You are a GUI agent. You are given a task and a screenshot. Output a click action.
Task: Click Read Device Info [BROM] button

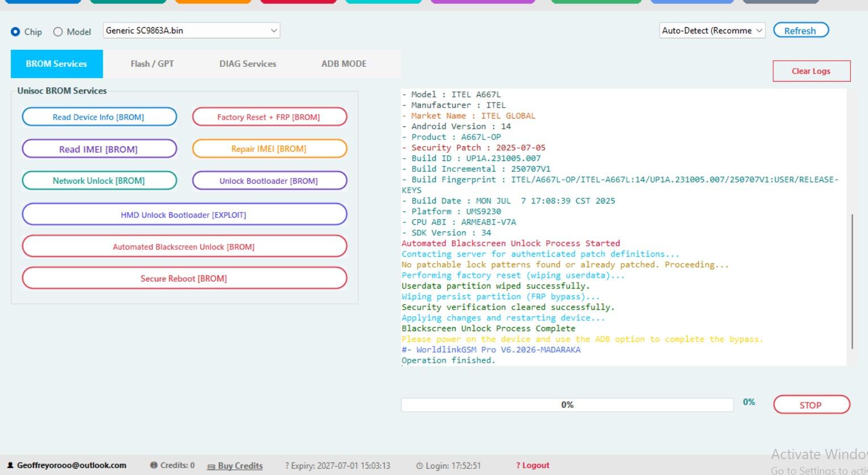click(x=99, y=117)
